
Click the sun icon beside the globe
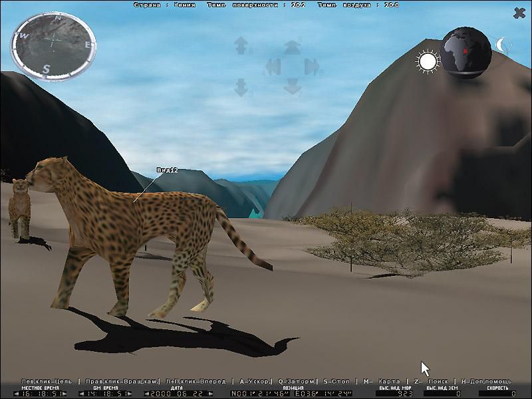point(428,62)
